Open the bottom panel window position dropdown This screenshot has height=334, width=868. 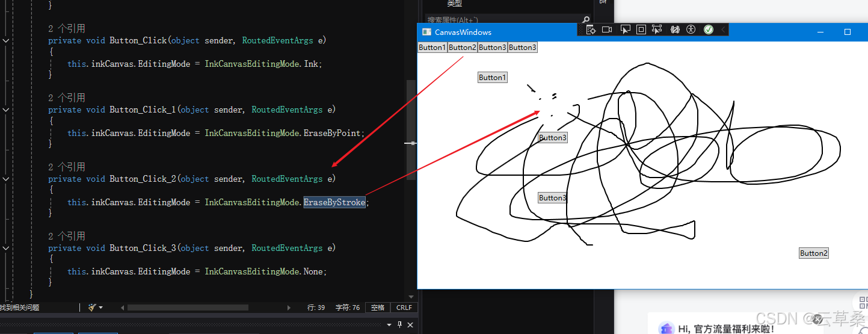[x=390, y=325]
